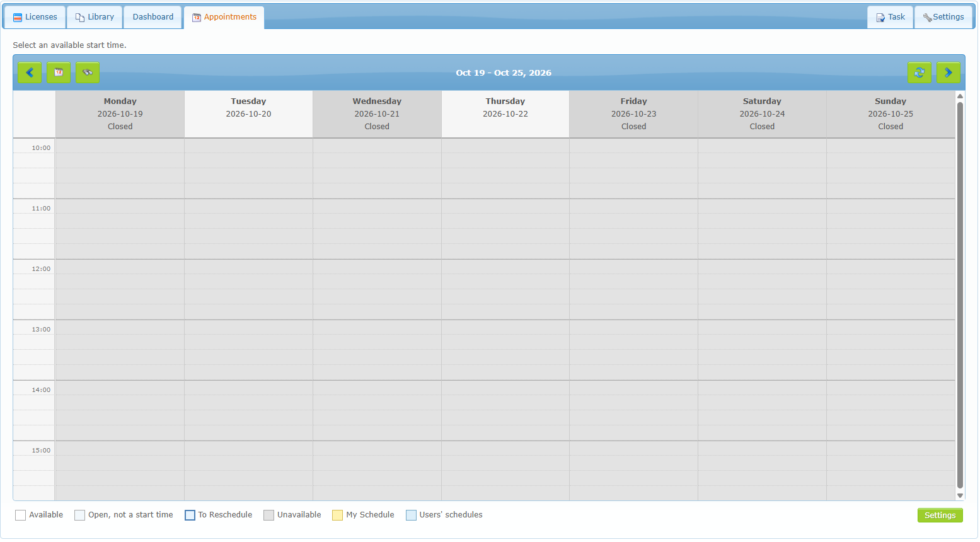
Task: Click the Friday 2026-10-23 column header
Action: pos(633,114)
